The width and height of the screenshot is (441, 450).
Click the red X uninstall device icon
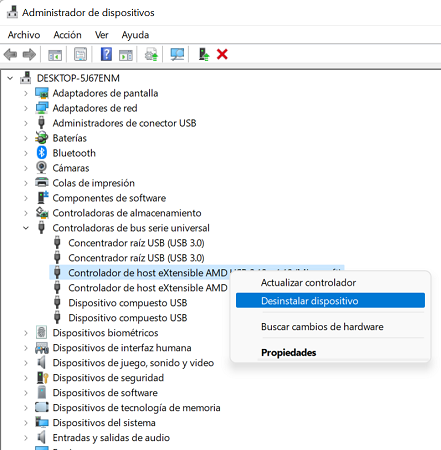(222, 54)
